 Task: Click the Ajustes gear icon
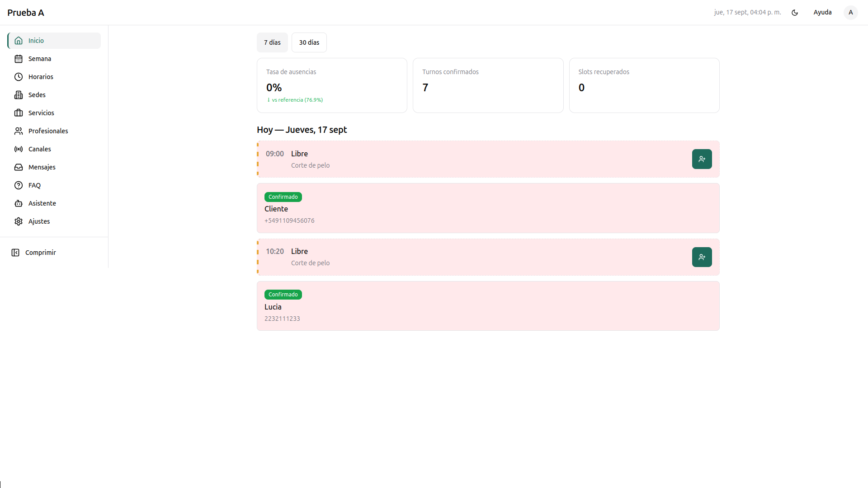click(19, 221)
